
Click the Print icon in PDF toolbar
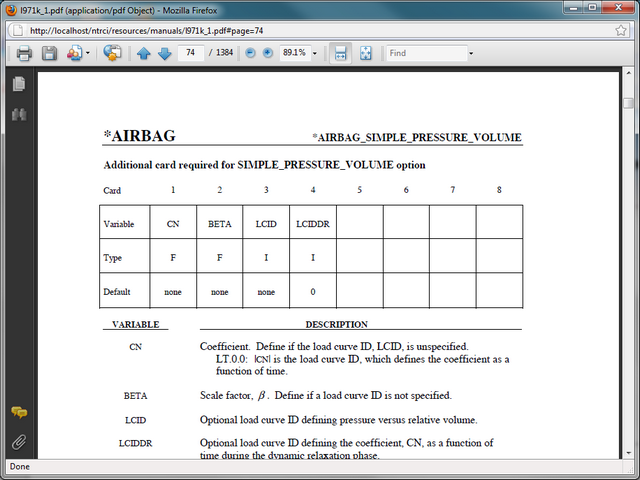24,53
